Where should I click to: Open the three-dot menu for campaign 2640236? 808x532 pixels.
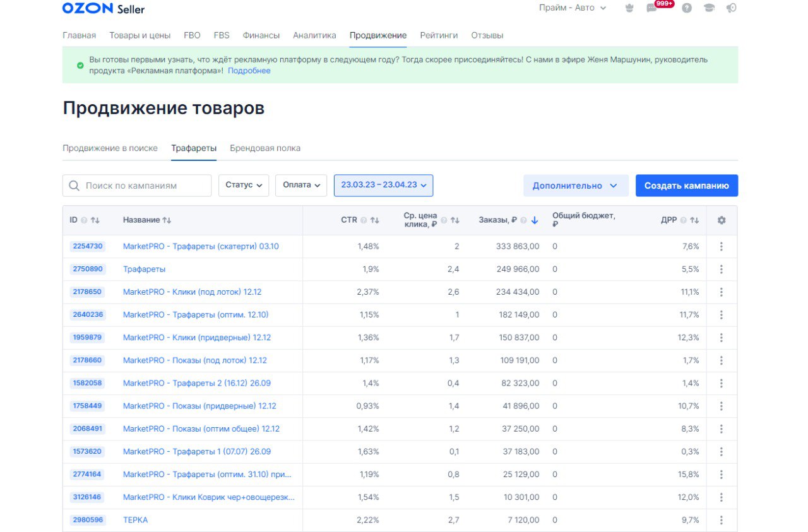tap(722, 315)
